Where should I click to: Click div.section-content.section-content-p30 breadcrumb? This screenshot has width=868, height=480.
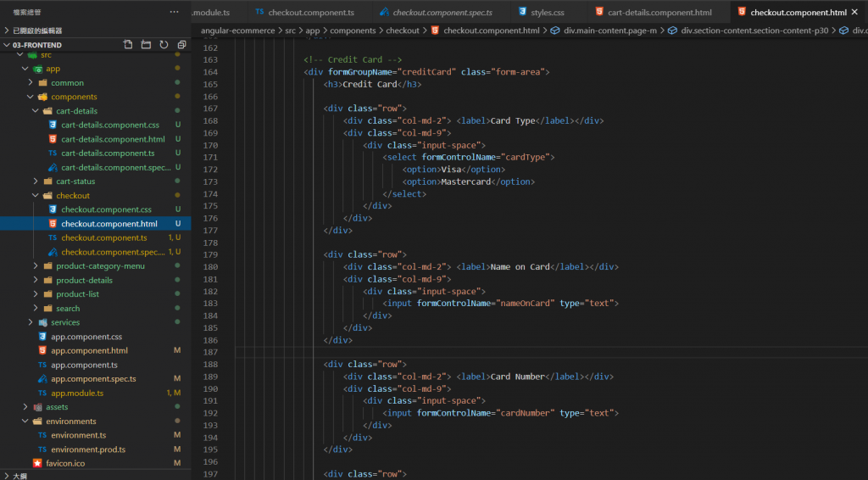[754, 31]
